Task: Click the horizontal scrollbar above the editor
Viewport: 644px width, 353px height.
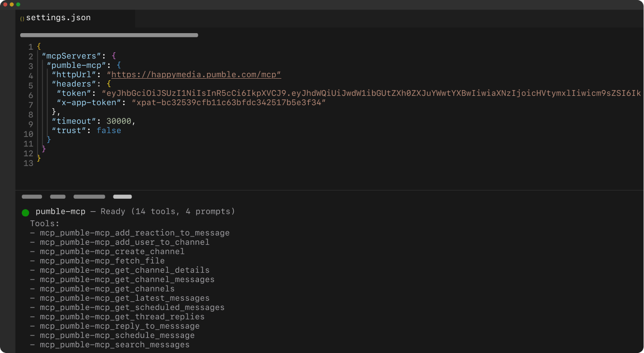Action: 109,35
